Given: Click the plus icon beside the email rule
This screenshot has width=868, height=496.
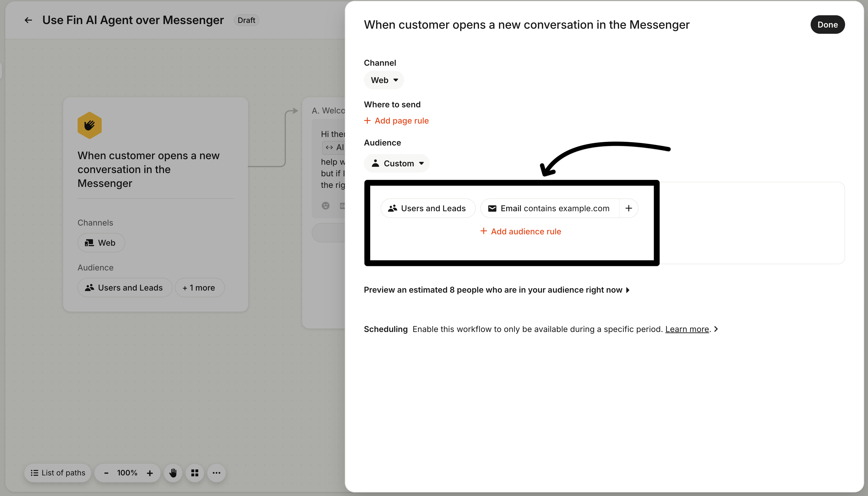Looking at the screenshot, I should (629, 208).
